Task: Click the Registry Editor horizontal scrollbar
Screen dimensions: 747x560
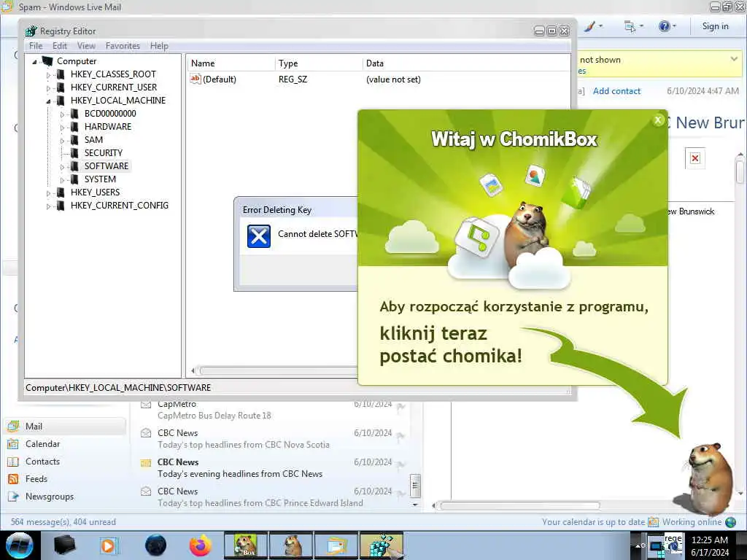Action: (279, 370)
